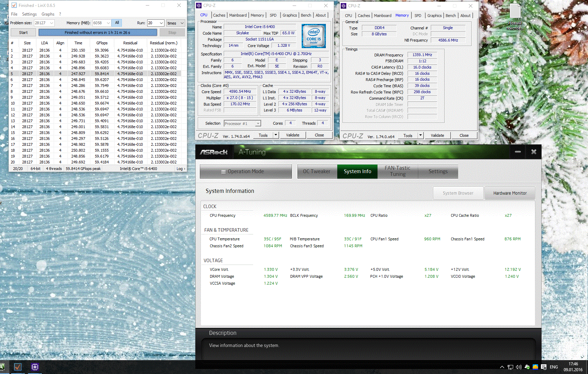
Task: Open the network icon in the system tray
Action: 510,367
